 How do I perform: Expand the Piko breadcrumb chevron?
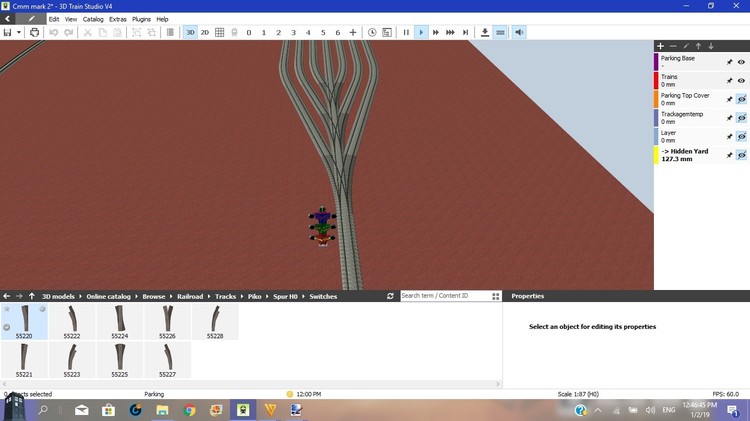[x=267, y=297]
